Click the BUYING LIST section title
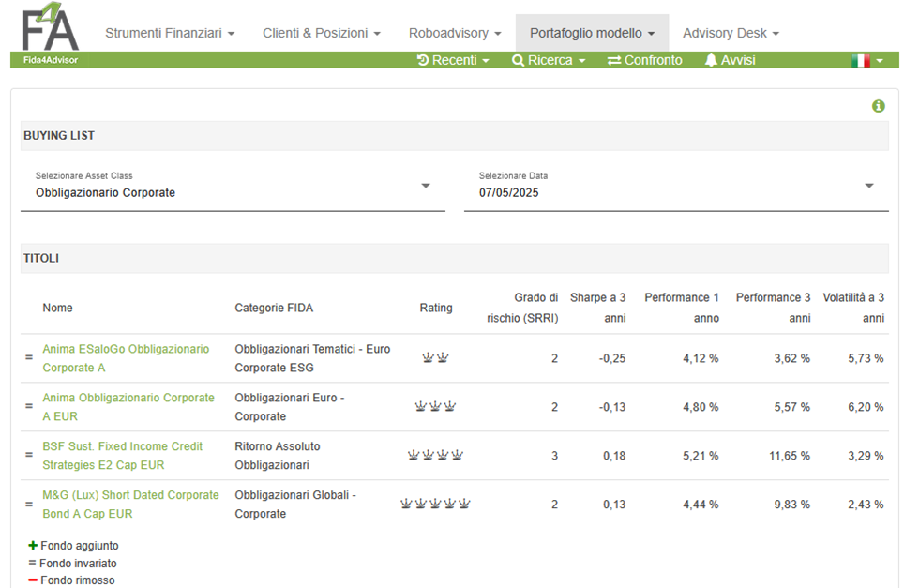This screenshot has height=588, width=904. click(x=59, y=135)
